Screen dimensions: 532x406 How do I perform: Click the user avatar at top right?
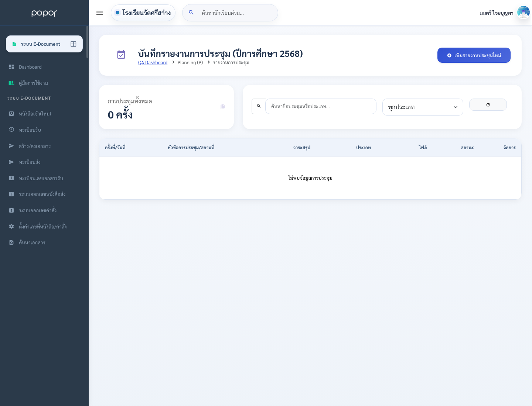tap(523, 13)
